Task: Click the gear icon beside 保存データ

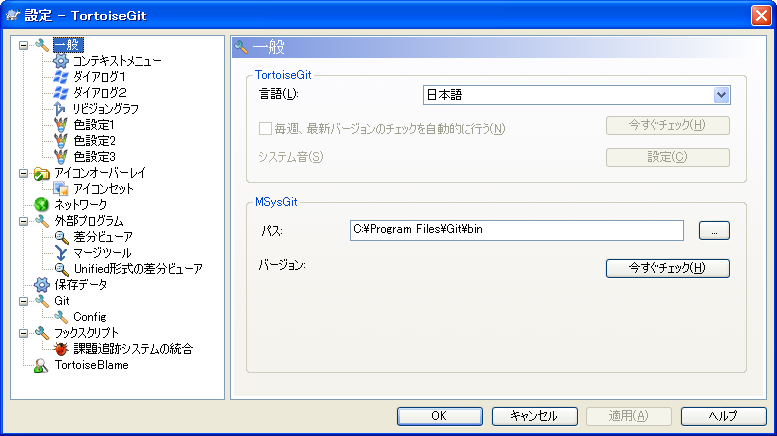Action: (42, 285)
